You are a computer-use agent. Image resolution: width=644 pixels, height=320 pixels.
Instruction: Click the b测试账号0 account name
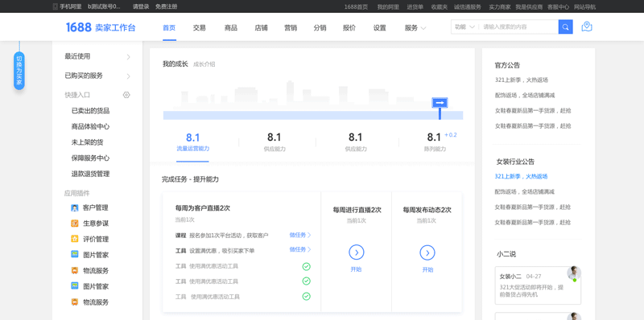[105, 6]
